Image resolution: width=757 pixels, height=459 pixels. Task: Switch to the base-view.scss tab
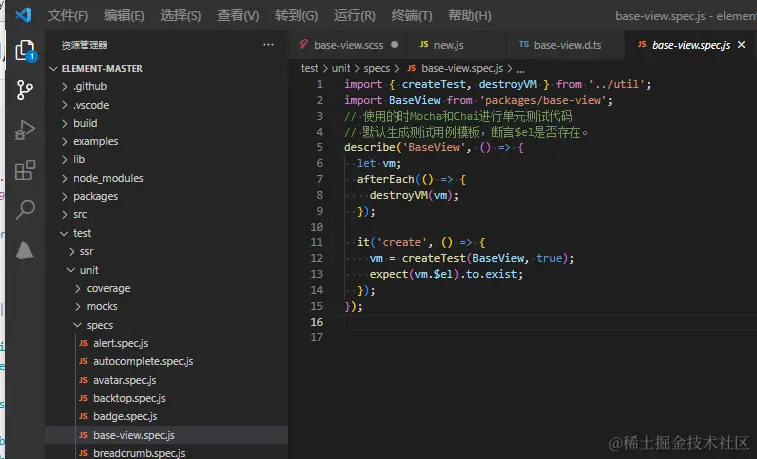[348, 45]
